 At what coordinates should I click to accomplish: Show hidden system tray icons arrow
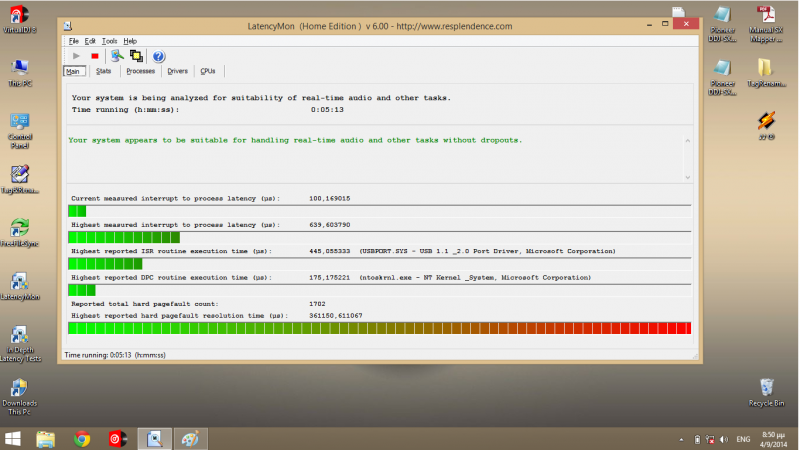tap(681, 439)
